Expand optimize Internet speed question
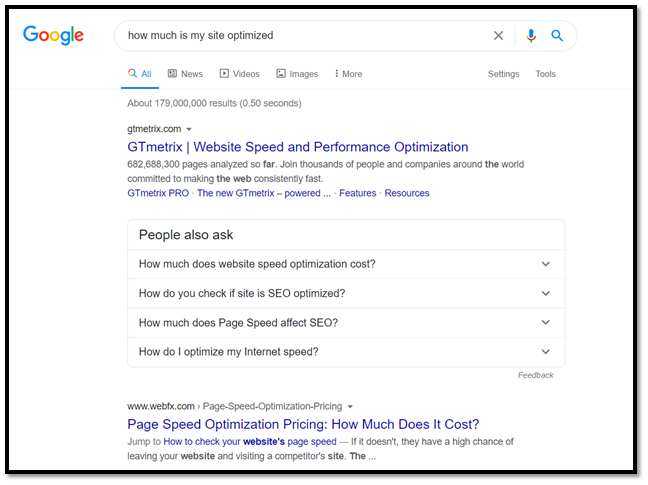This screenshot has width=648, height=485. point(346,352)
